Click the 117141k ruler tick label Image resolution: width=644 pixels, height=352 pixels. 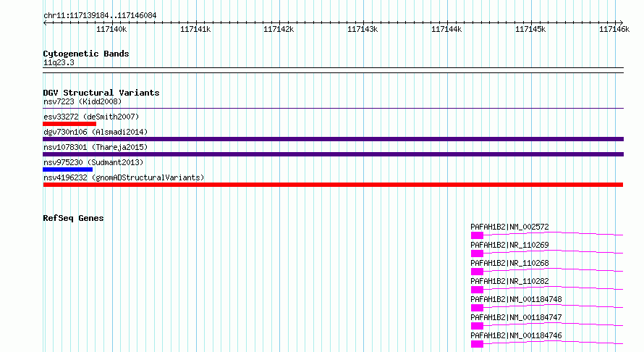click(195, 29)
